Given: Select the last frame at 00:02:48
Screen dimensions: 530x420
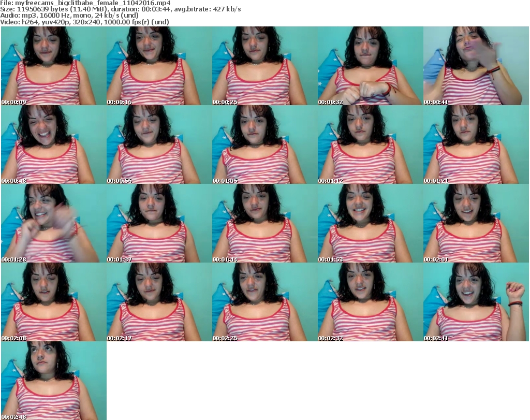Looking at the screenshot, I should pyautogui.click(x=53, y=381).
